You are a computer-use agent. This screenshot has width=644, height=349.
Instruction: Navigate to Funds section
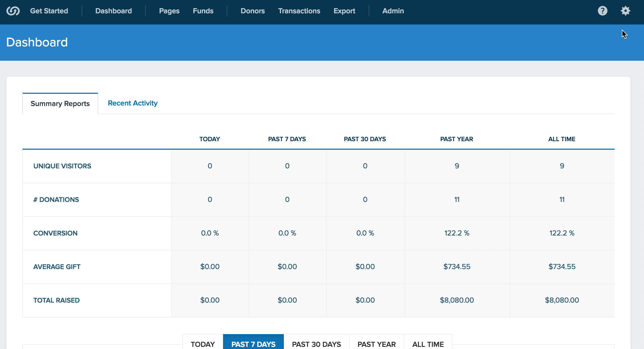[203, 11]
